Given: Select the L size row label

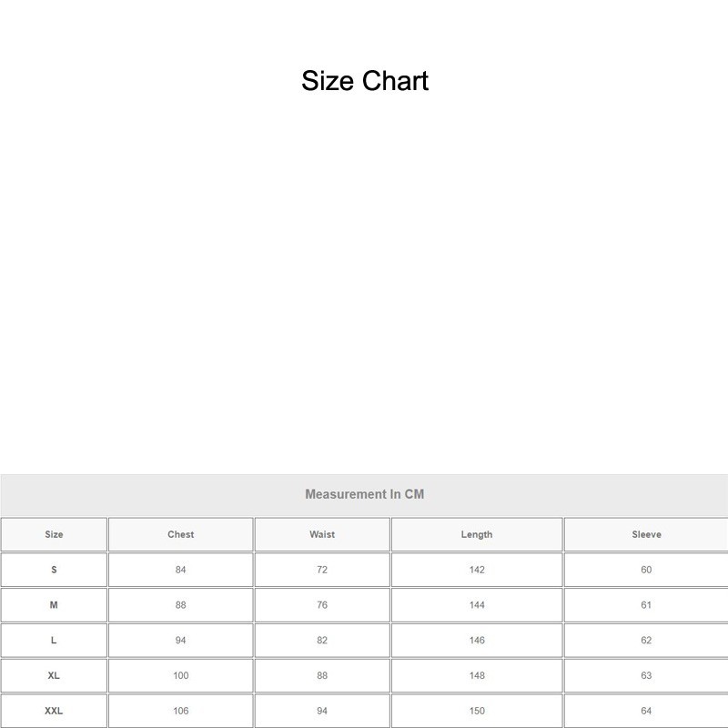Looking at the screenshot, I should pyautogui.click(x=54, y=641).
